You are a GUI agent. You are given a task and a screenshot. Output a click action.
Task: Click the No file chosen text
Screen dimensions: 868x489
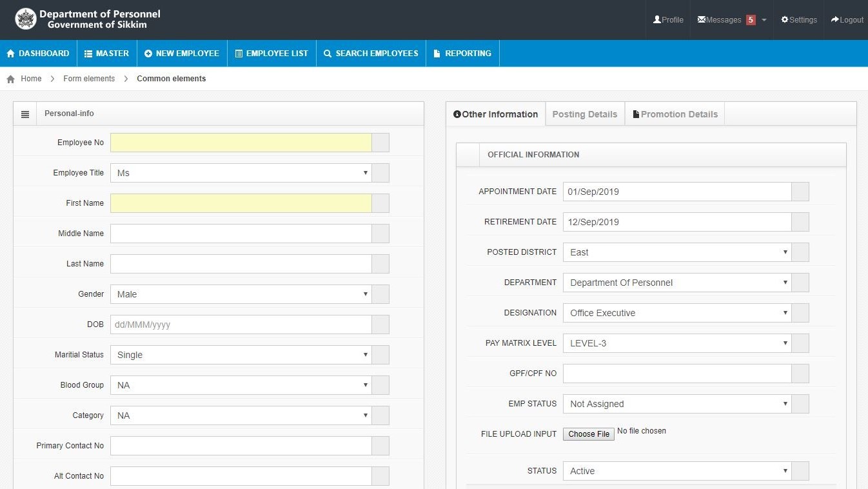(642, 431)
